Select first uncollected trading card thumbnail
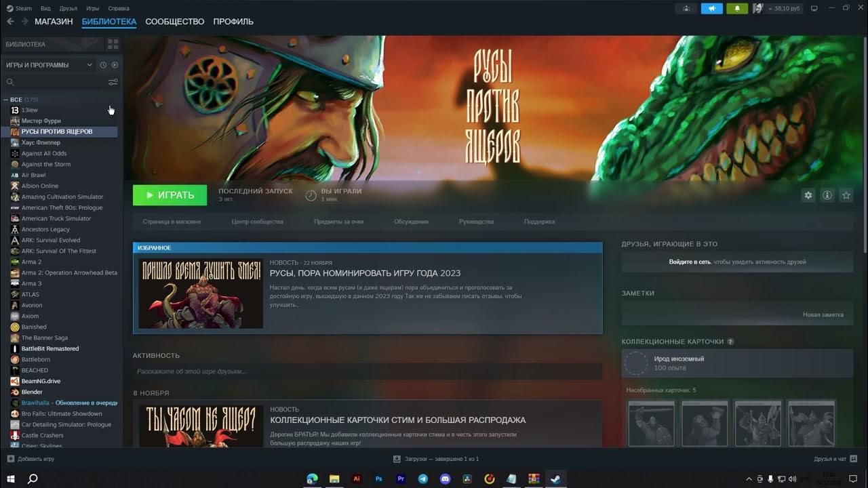The height and width of the screenshot is (488, 868). [652, 424]
